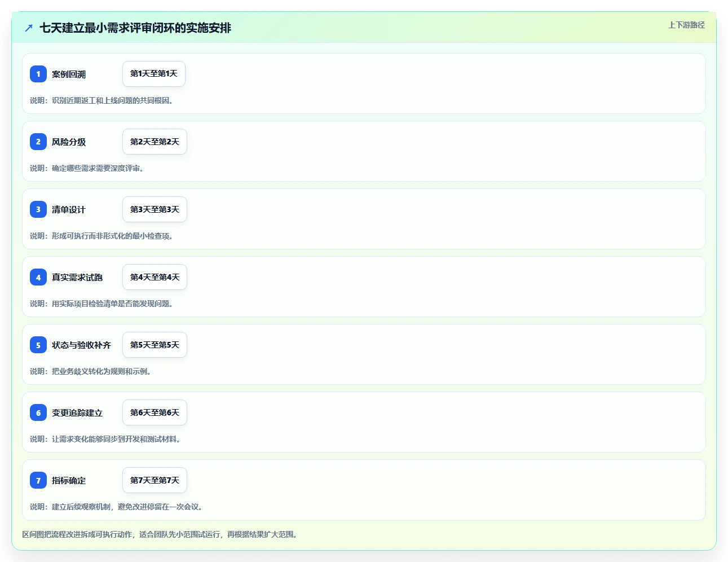Select the 第5天至第5天 range pill
This screenshot has height=562, width=728.
(x=155, y=345)
